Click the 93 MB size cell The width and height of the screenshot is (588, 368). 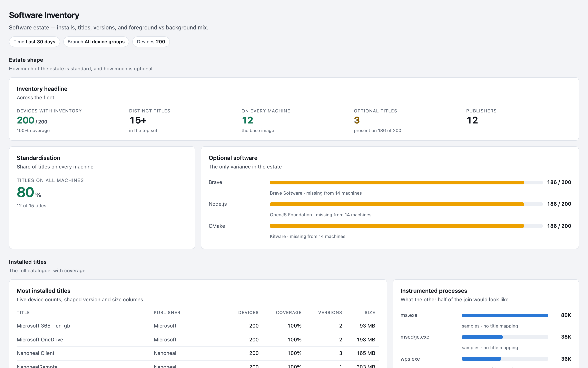click(x=367, y=326)
